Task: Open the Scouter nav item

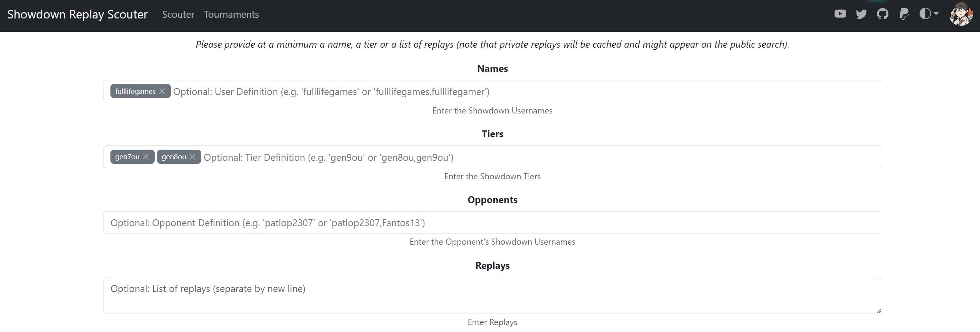Action: pyautogui.click(x=178, y=14)
